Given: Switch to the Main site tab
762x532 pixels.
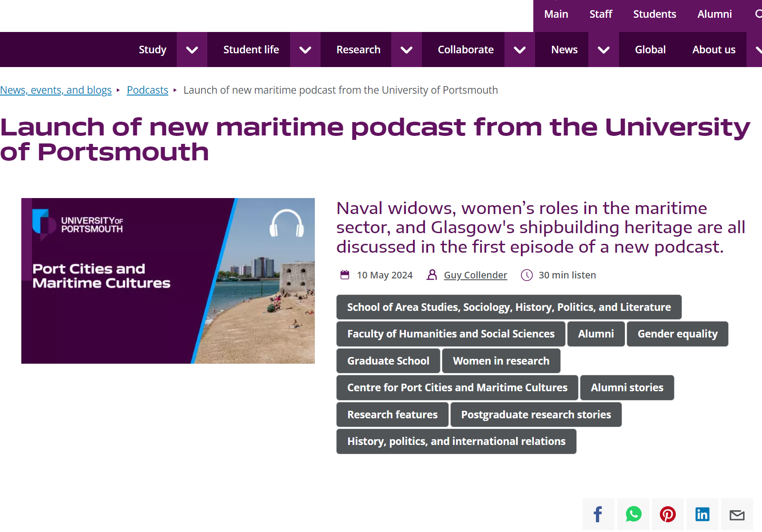Looking at the screenshot, I should [556, 14].
